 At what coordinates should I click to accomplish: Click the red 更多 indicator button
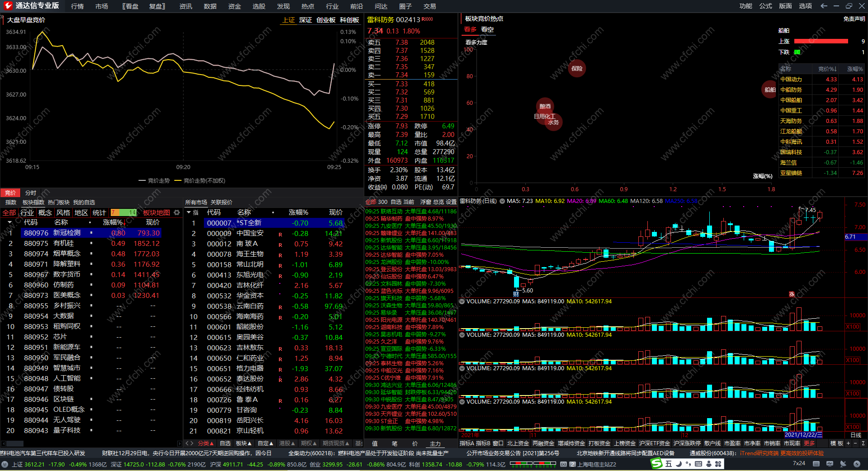(x=809, y=443)
